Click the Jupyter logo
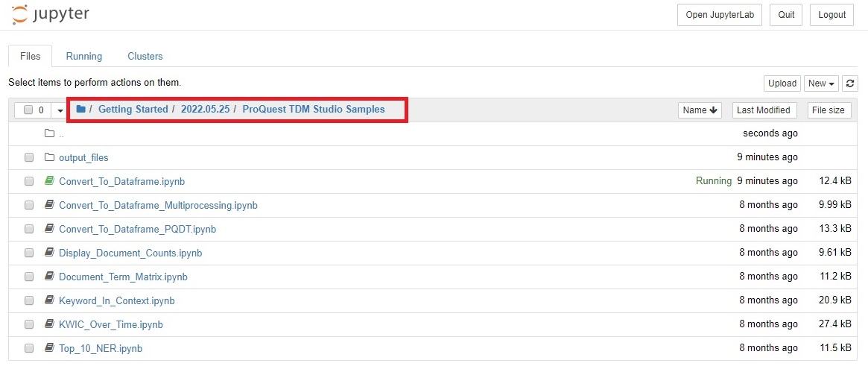The height and width of the screenshot is (369, 868). tap(51, 15)
